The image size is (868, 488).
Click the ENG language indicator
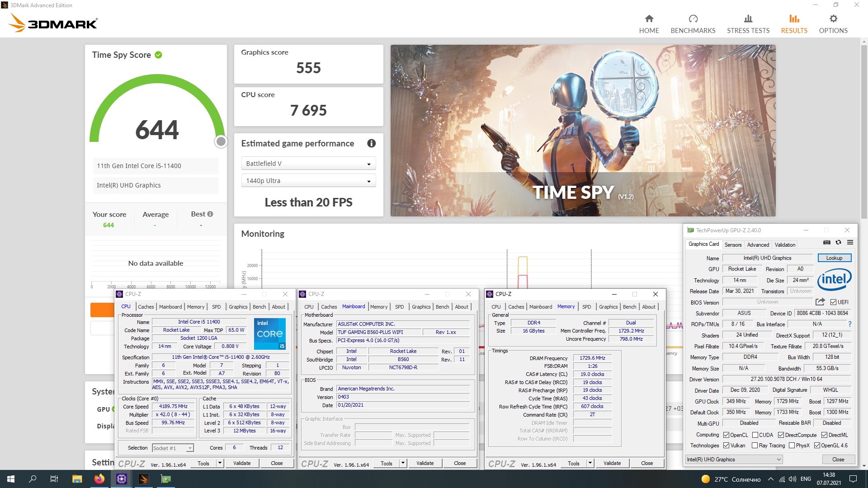click(x=806, y=479)
